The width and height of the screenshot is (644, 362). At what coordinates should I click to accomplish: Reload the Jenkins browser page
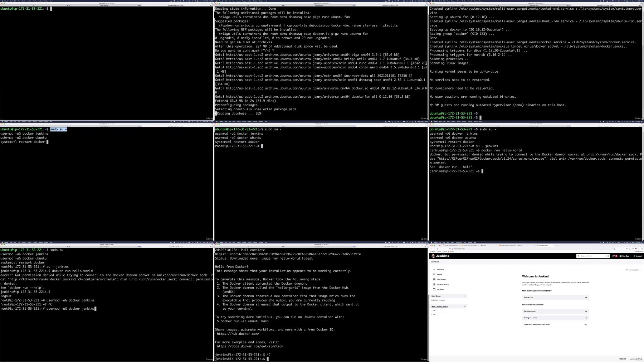(x=437, y=249)
